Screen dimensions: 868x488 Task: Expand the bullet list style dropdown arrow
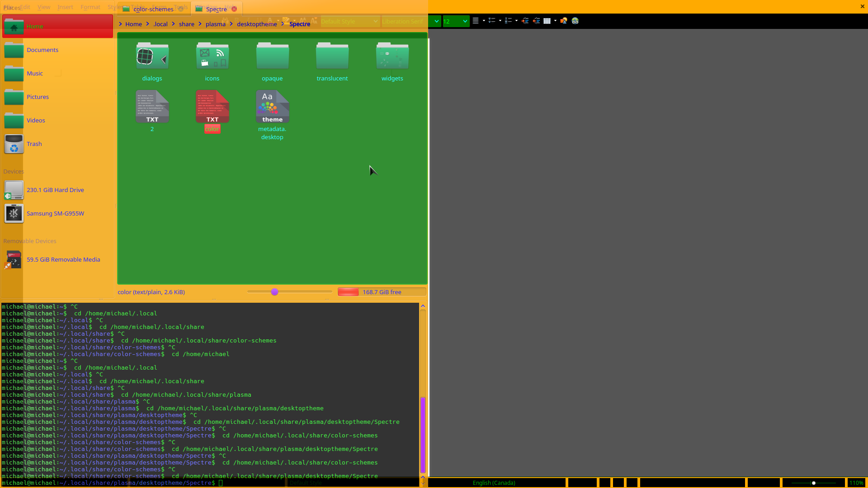coord(500,21)
